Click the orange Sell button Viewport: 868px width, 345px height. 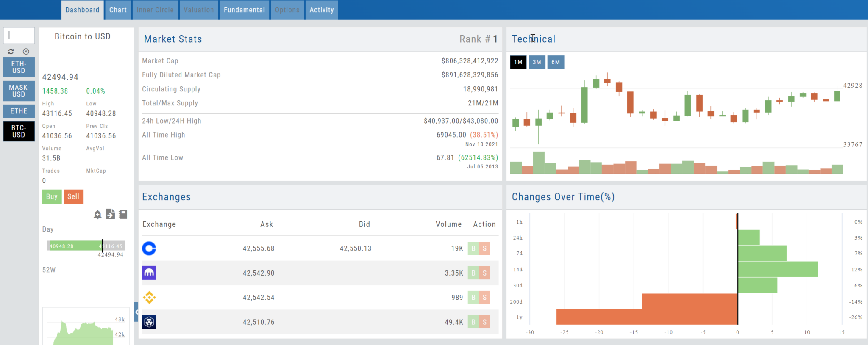(x=73, y=196)
